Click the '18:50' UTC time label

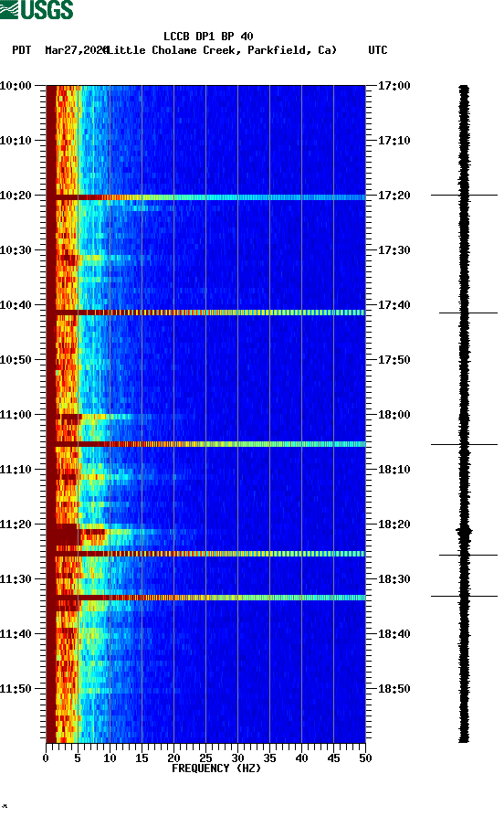[x=394, y=688]
